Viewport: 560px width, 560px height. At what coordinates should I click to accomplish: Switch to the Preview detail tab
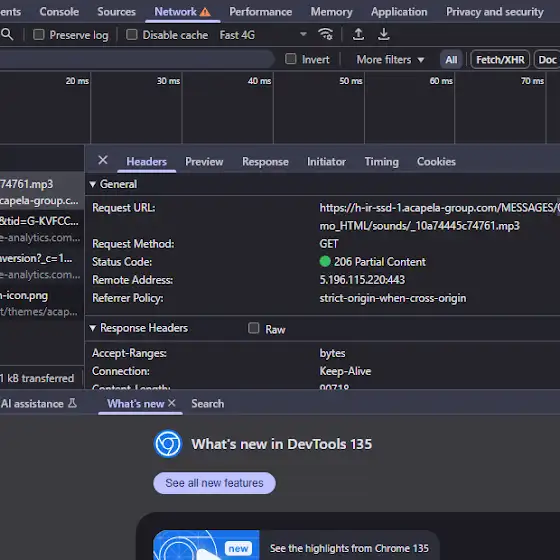[204, 161]
